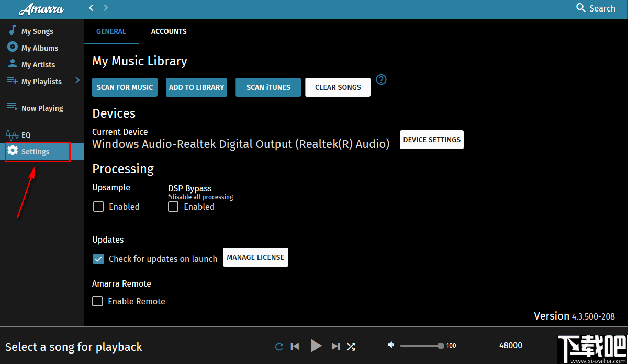Click the Windows Audio-Realtek Digital Output device name
This screenshot has width=628, height=364.
tap(241, 144)
